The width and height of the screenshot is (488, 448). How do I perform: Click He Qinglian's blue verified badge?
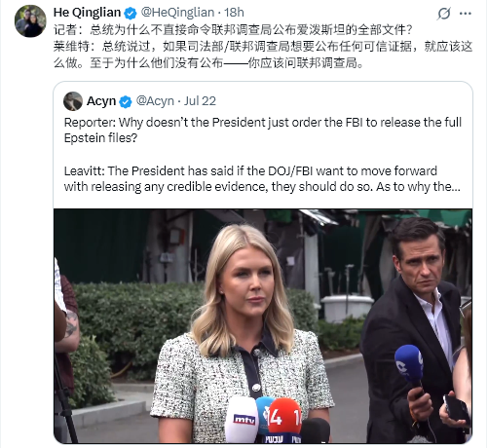131,13
